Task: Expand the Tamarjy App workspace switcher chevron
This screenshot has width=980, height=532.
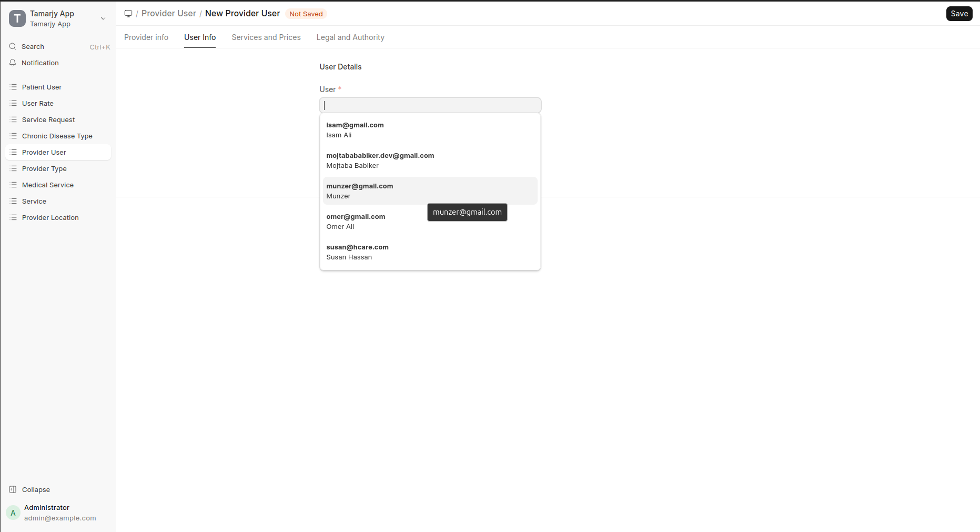Action: (x=103, y=18)
